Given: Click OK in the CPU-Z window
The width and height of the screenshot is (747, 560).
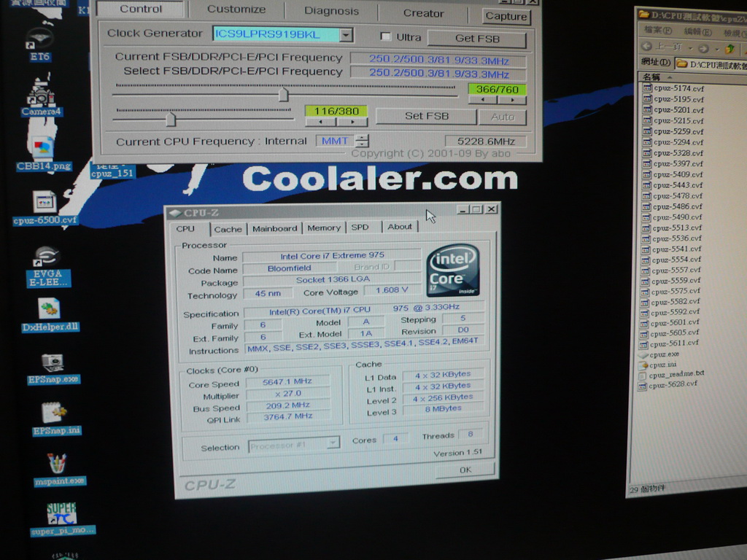Looking at the screenshot, I should 465,470.
